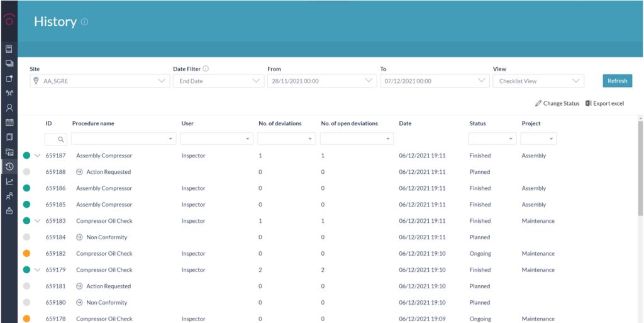The image size is (644, 323).
Task: Select ID 659185 in the table
Action: [55, 204]
